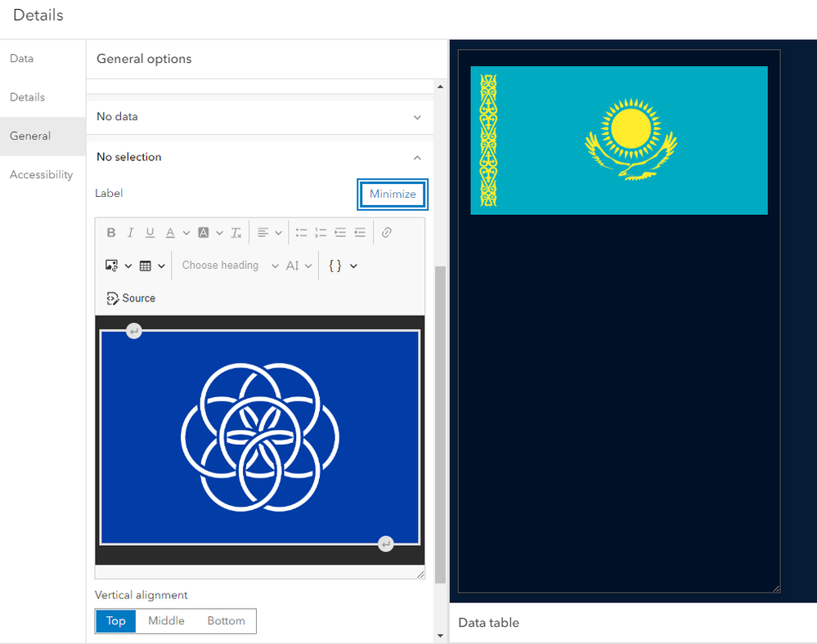817x644 pixels.
Task: Open insert table dropdown arrow
Action: (162, 266)
